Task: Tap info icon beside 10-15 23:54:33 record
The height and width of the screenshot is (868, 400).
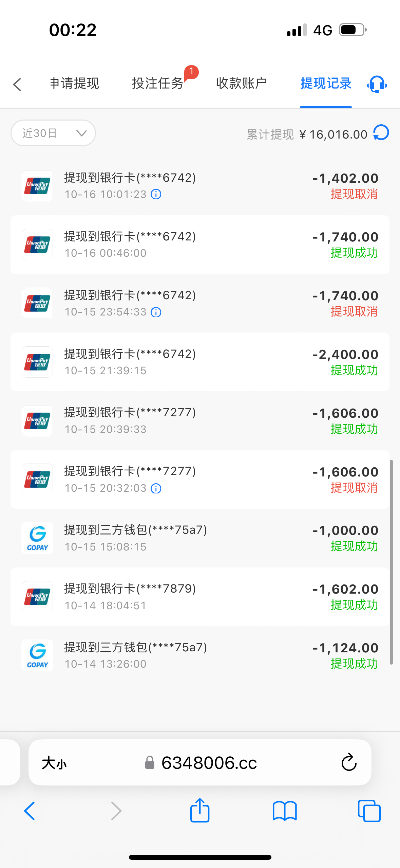Action: pos(156,312)
